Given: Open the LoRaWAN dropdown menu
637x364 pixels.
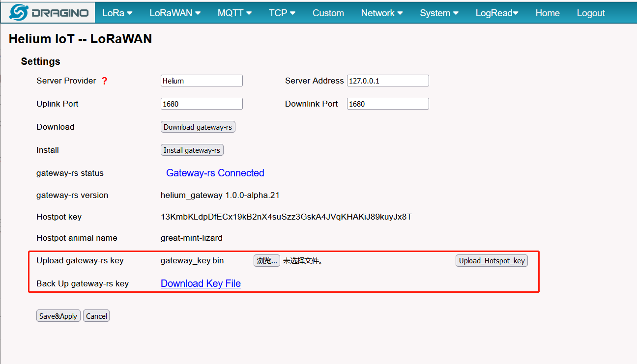Looking at the screenshot, I should point(175,13).
